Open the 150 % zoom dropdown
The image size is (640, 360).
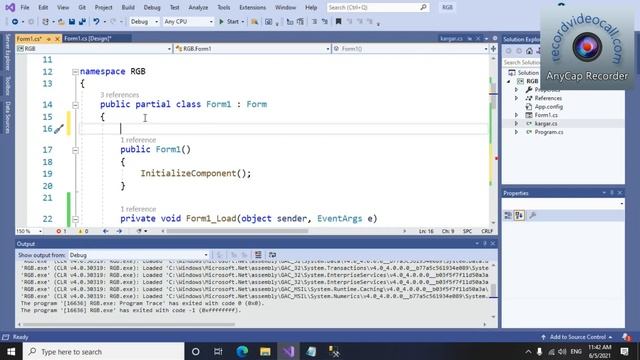pyautogui.click(x=29, y=231)
